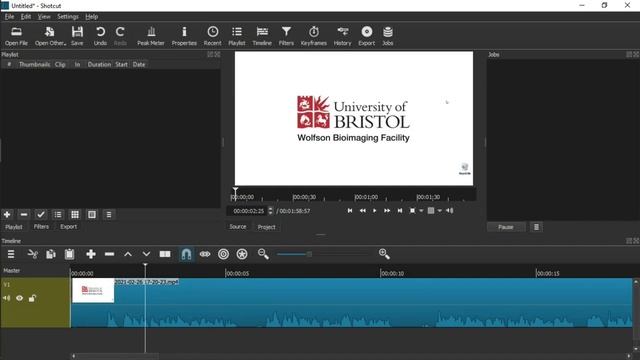Lock the V1 track
This screenshot has width=640, height=360.
coord(32,298)
